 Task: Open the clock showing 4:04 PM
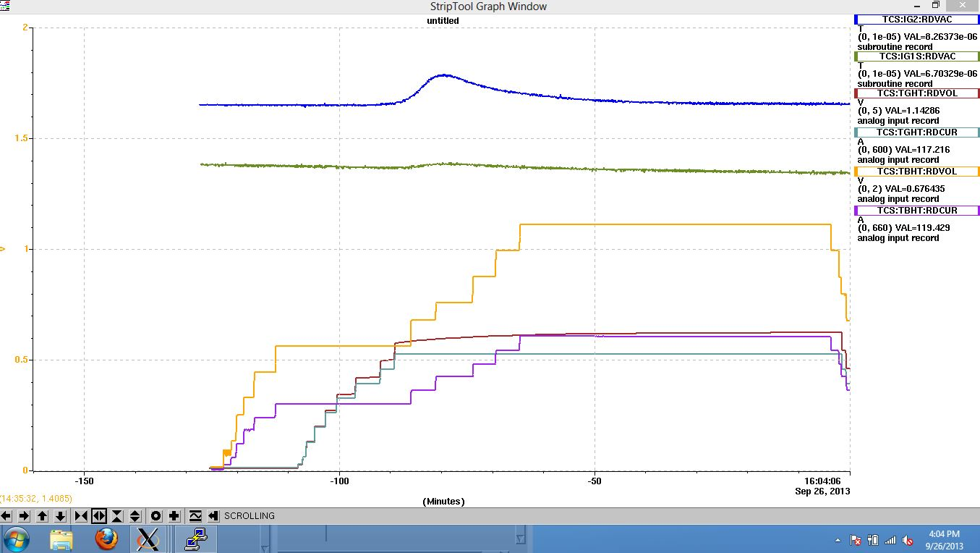[x=946, y=540]
